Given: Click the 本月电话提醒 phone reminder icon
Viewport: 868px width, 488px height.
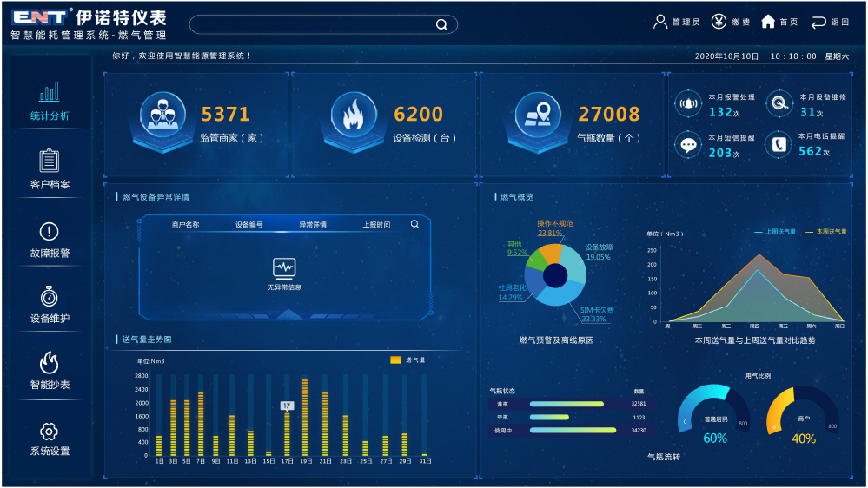Looking at the screenshot, I should (x=779, y=144).
